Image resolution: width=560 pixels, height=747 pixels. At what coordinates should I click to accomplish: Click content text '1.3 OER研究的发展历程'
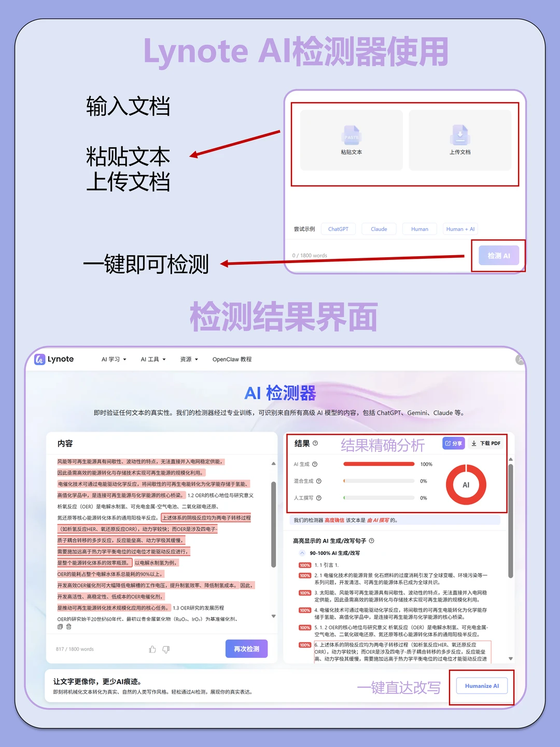[x=199, y=608]
